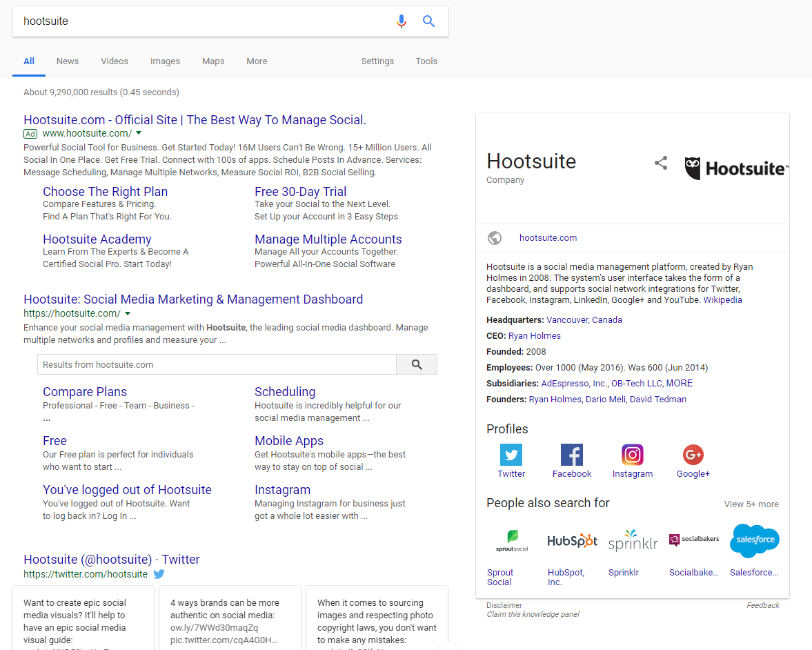
Task: Open the 'Free' plan sitelink
Action: (55, 441)
